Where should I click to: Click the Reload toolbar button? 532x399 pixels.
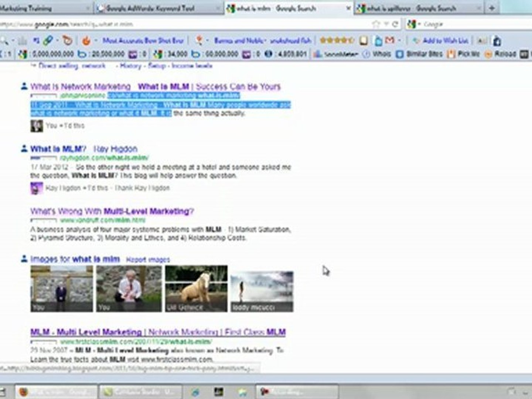pos(500,54)
